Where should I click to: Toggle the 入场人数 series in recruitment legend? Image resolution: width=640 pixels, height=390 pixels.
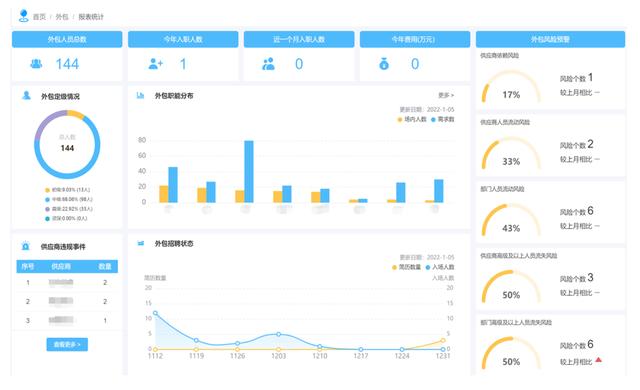click(440, 267)
